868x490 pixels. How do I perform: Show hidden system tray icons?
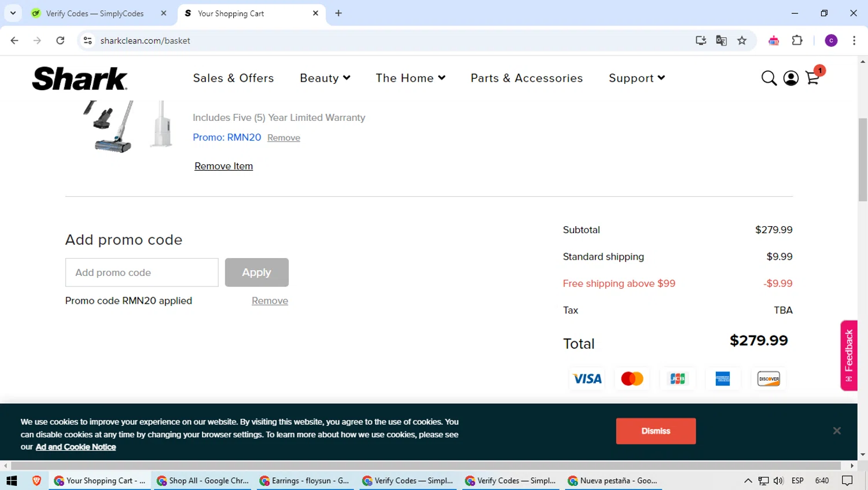tap(748, 481)
